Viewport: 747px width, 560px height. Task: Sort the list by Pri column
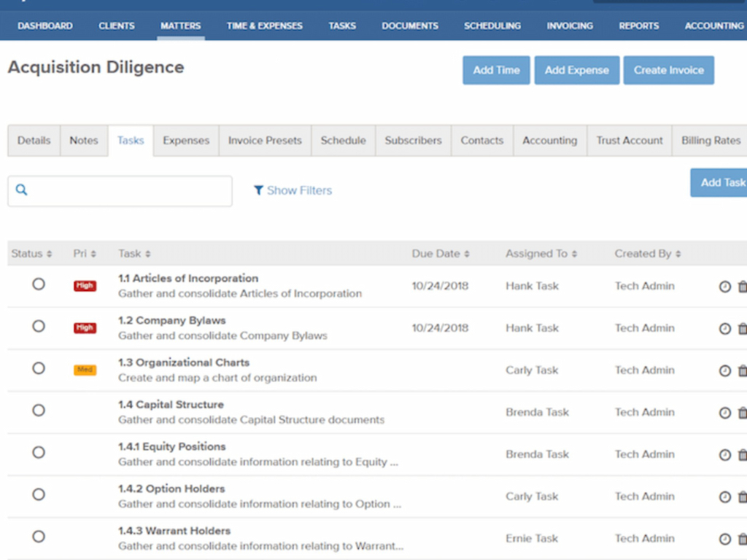point(85,254)
